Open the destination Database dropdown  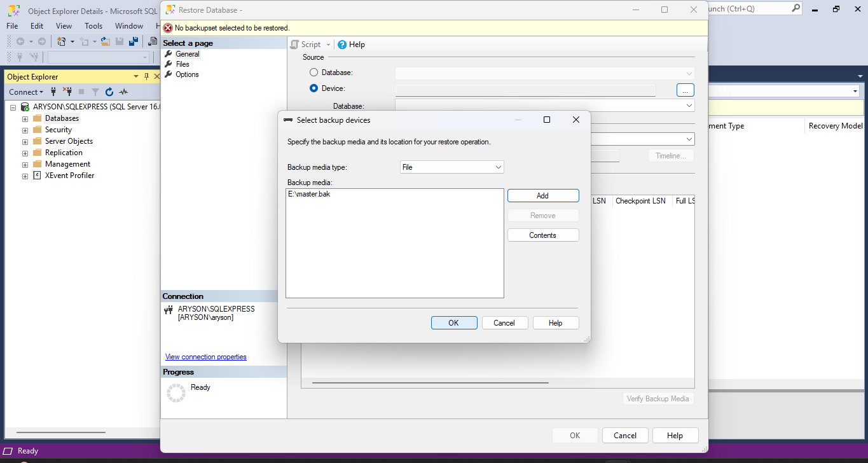(689, 105)
